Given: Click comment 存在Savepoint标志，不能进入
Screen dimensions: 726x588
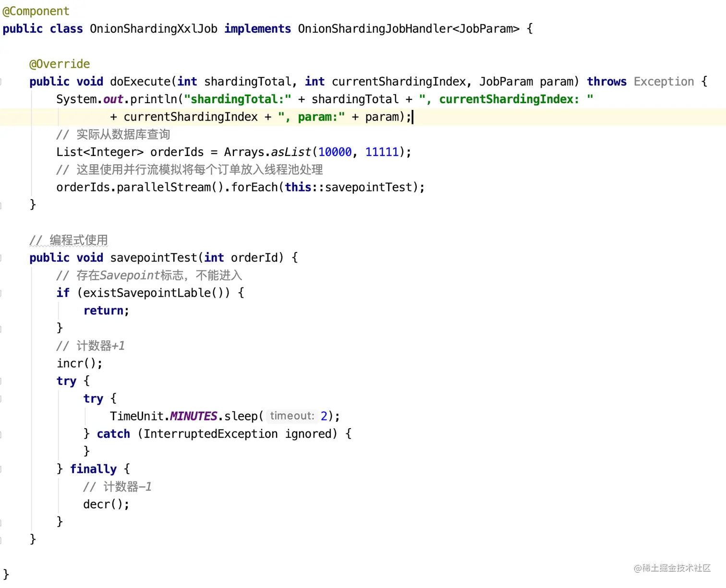Looking at the screenshot, I should 149,276.
